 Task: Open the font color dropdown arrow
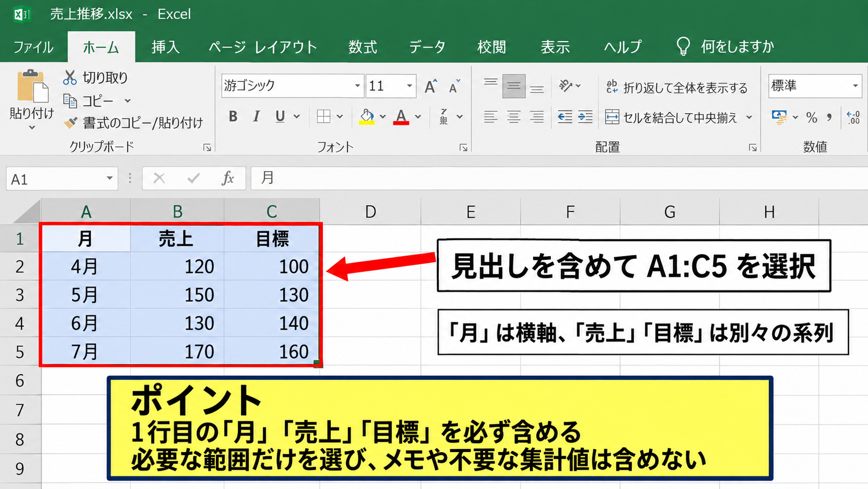(418, 116)
